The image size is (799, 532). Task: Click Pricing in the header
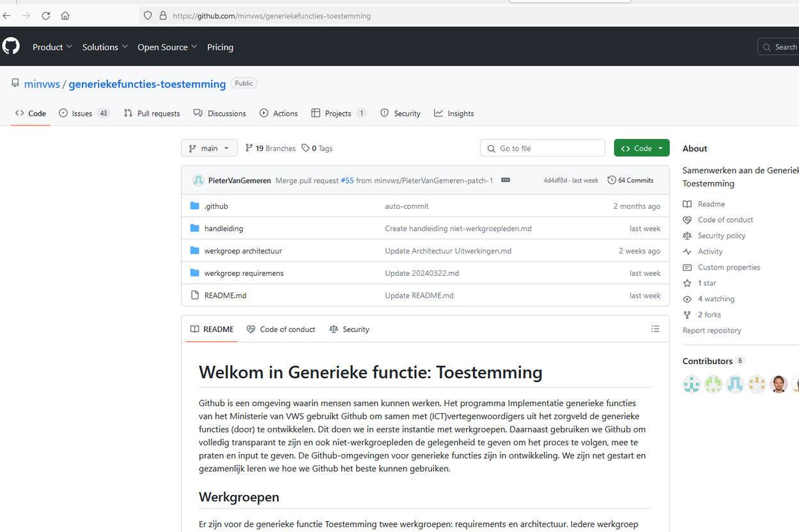point(220,47)
